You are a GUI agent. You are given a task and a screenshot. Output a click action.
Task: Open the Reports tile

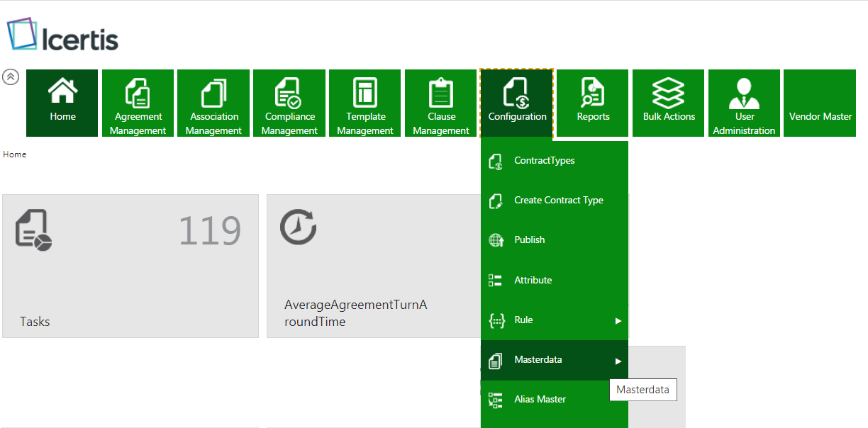(592, 103)
